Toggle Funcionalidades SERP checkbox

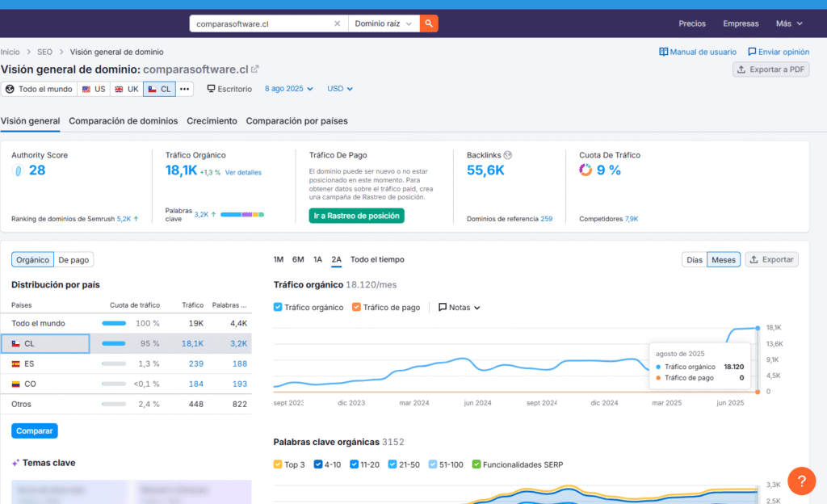(x=476, y=464)
